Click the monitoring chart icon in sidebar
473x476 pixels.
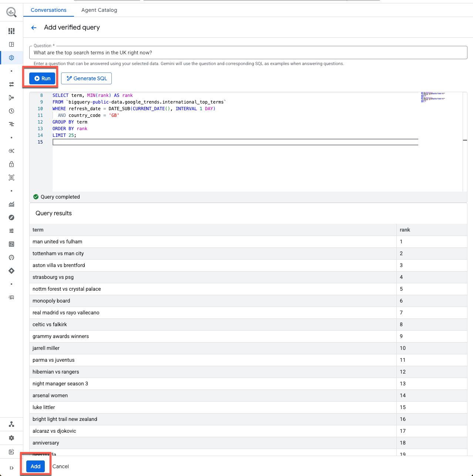tap(11, 204)
